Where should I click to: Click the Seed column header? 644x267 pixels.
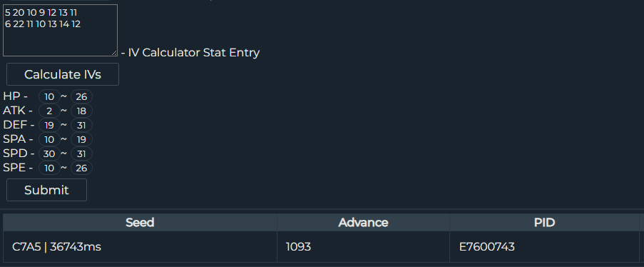[x=140, y=223]
